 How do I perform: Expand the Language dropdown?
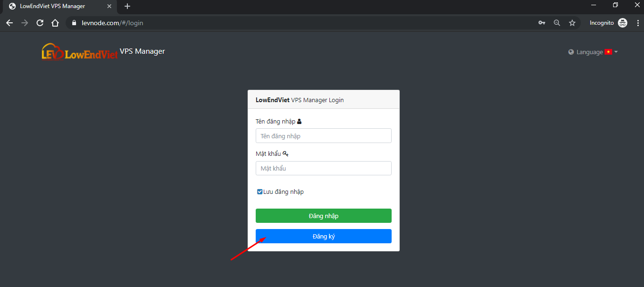coord(593,52)
